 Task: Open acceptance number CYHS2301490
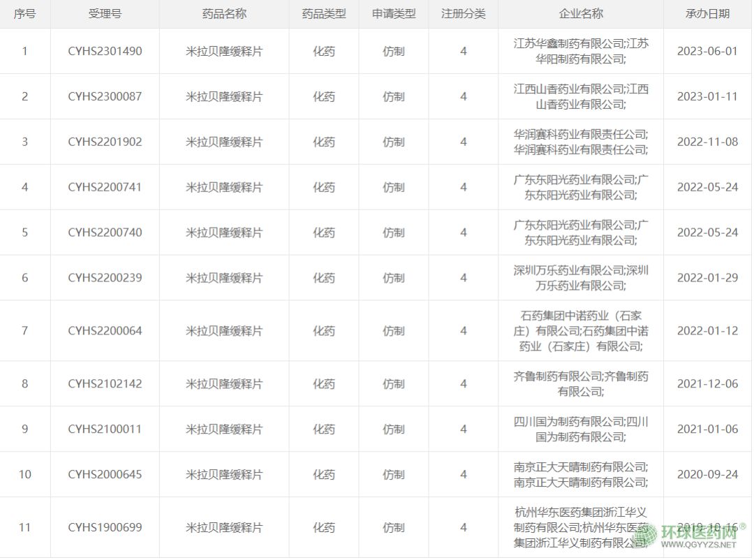pos(105,52)
